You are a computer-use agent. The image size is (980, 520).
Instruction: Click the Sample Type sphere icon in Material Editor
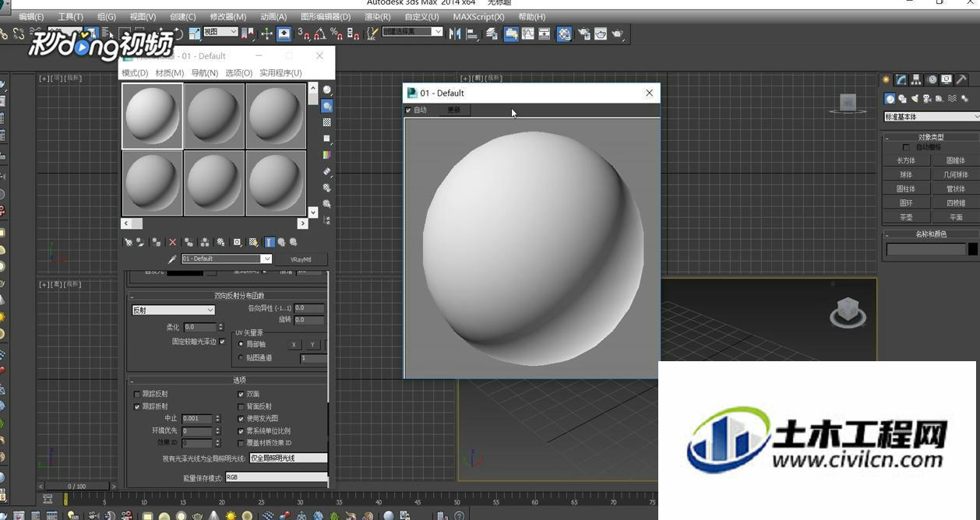(x=327, y=90)
